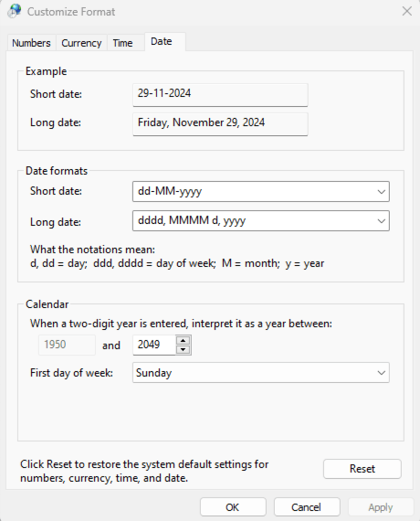Switch to the Currency tab
Screen dimensions: 420x521
(81, 43)
